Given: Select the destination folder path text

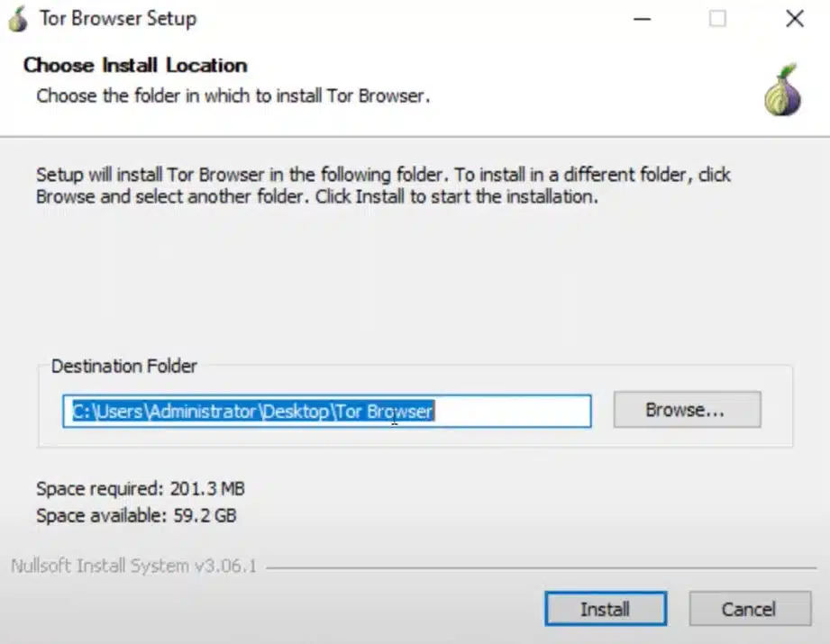Looking at the screenshot, I should [252, 411].
